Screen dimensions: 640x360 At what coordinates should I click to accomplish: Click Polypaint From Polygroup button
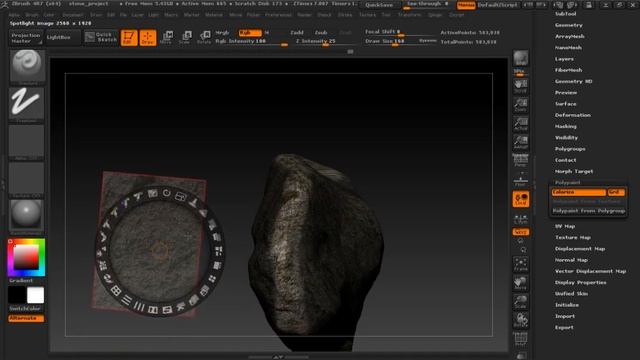click(589, 211)
